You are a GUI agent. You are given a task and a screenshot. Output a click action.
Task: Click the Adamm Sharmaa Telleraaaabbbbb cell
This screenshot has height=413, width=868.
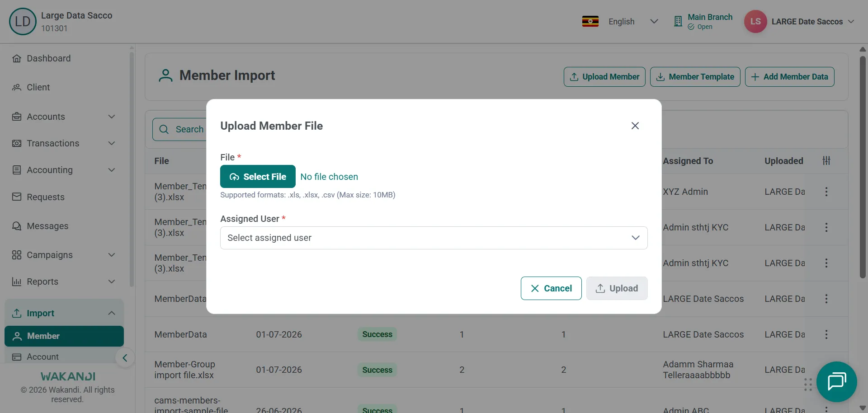pyautogui.click(x=698, y=370)
